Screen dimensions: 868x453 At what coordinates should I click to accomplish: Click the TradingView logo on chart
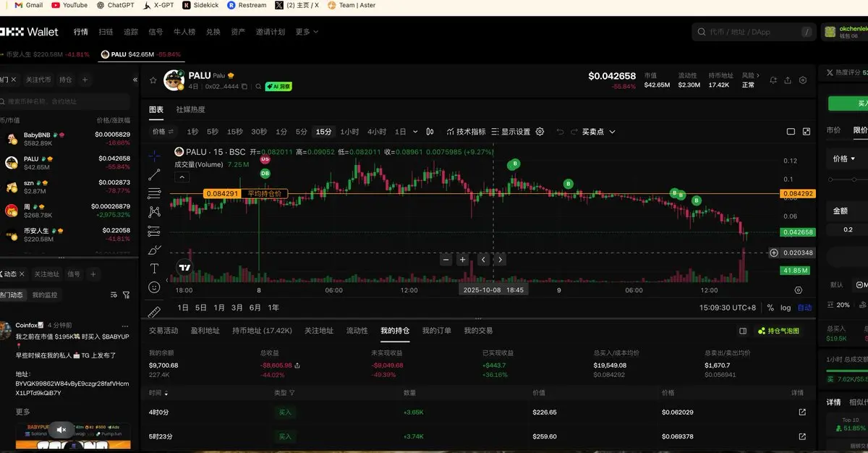(184, 267)
